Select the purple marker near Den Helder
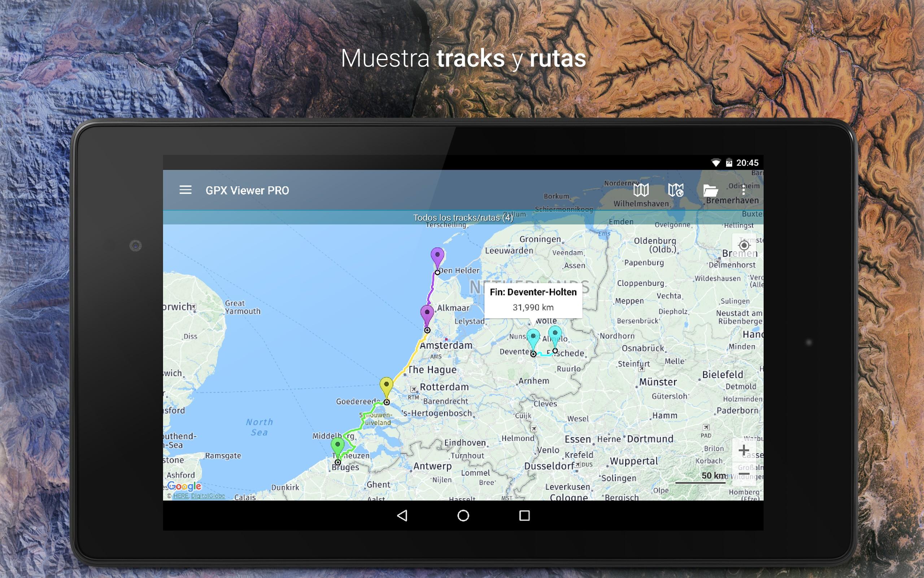924x578 pixels. [x=437, y=259]
